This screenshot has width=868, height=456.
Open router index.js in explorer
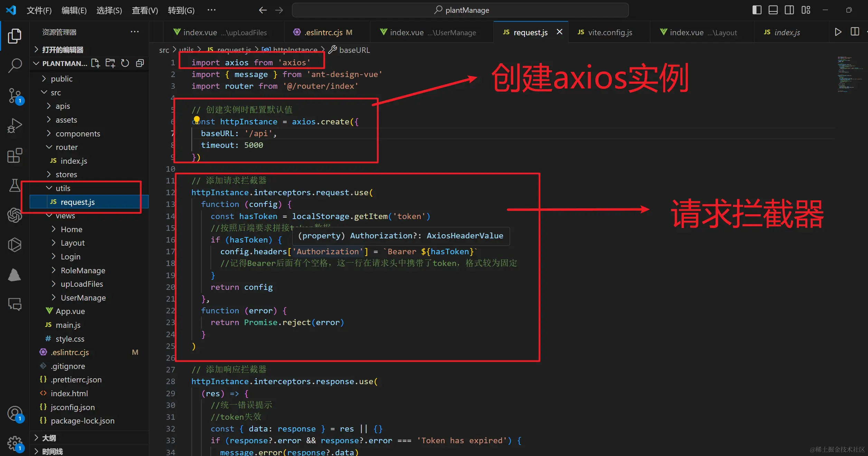pos(89,161)
